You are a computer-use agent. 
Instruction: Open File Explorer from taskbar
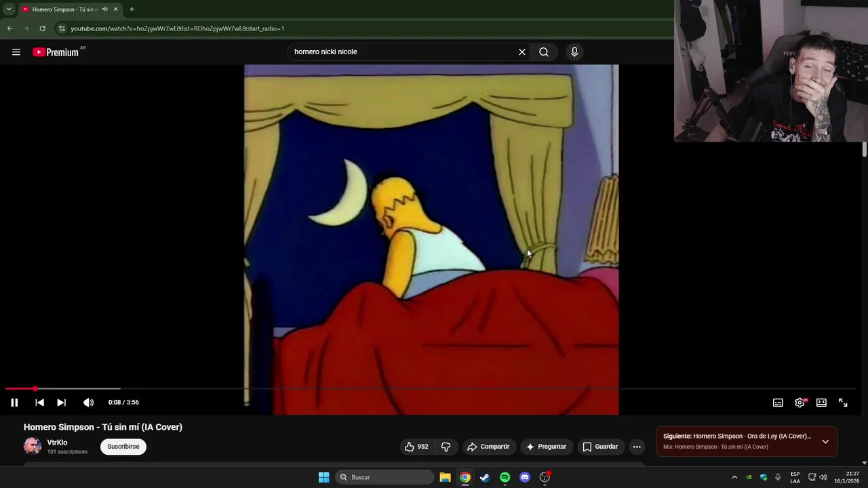(x=445, y=477)
